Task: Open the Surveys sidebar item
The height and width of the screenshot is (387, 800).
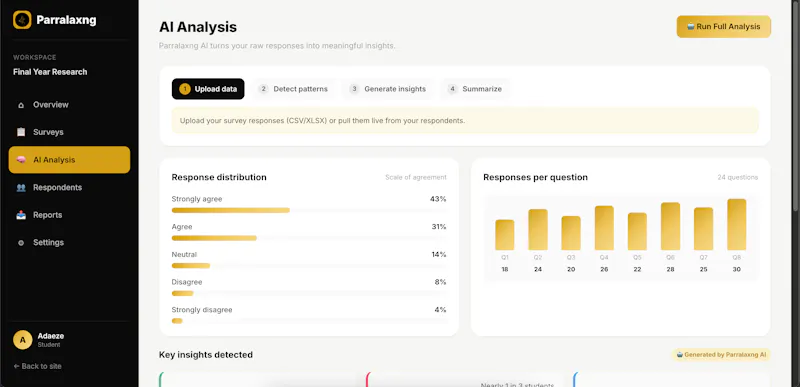Action: pos(69,132)
